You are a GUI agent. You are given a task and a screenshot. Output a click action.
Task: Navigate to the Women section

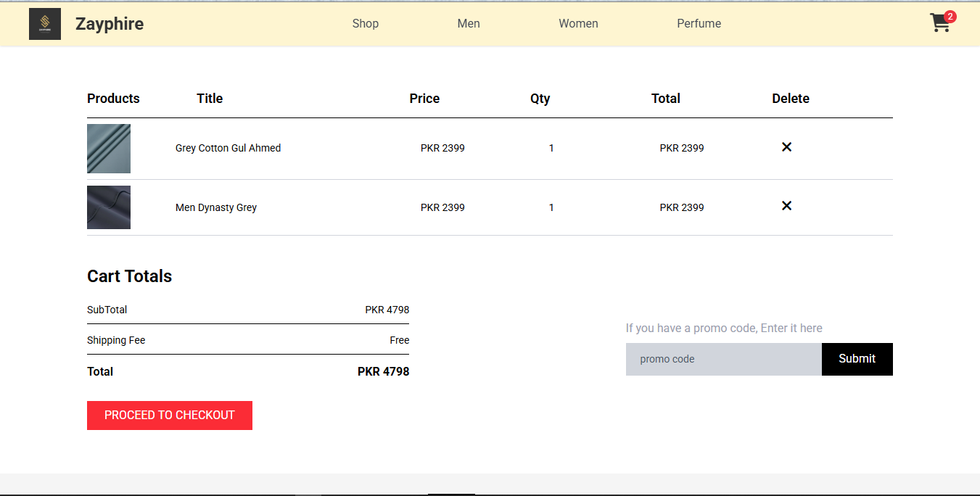pyautogui.click(x=578, y=24)
